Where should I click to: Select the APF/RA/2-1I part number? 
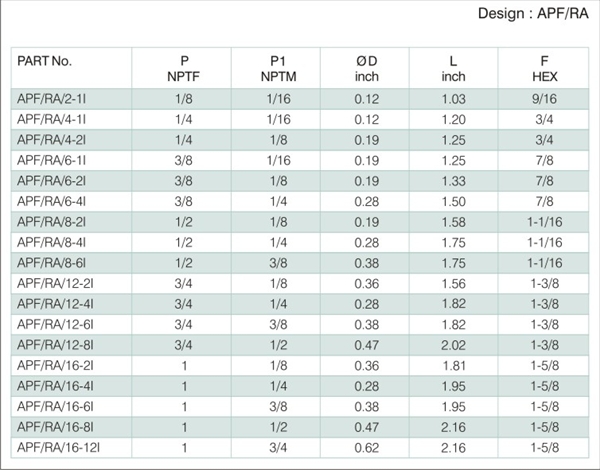51,99
